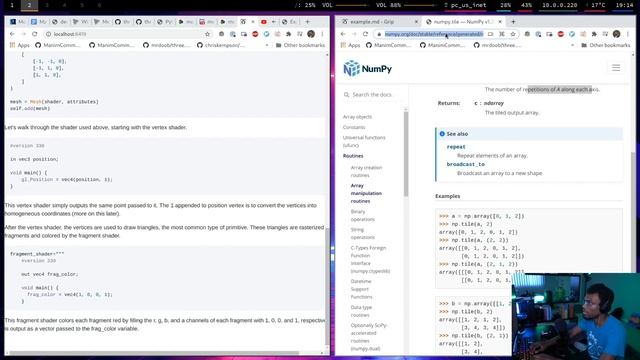Open Universal functions (ufunc) in the sidebar
Viewport: 640px width, 360px height.
[x=364, y=141]
